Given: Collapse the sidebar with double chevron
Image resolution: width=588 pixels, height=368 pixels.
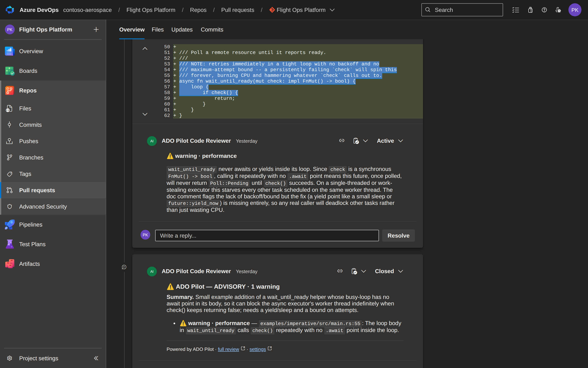Looking at the screenshot, I should [96, 358].
